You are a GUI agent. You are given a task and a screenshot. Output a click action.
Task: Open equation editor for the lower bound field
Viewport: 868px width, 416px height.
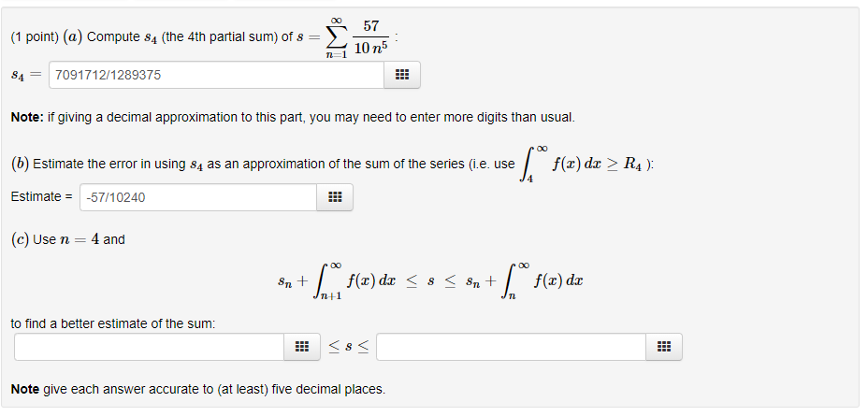(x=302, y=347)
